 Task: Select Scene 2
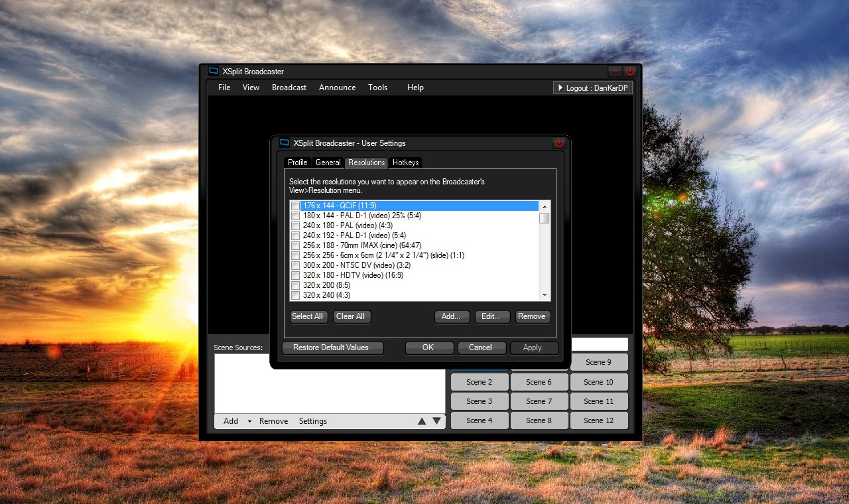click(480, 382)
